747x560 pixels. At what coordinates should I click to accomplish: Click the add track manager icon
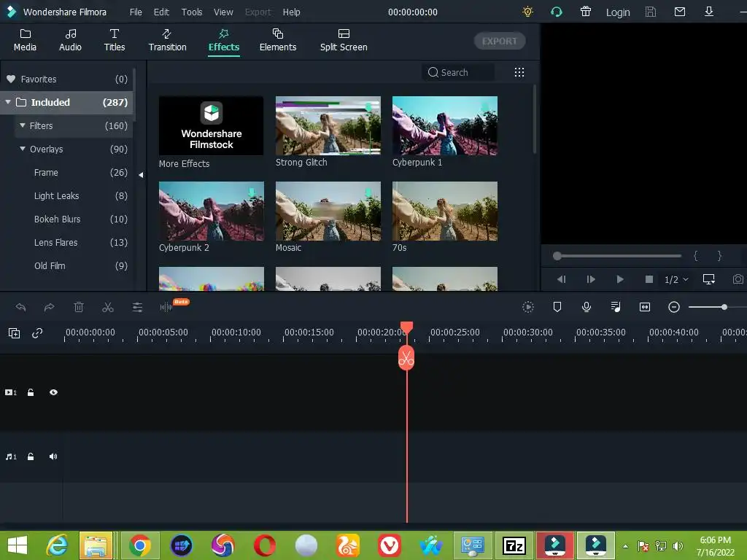coord(15,333)
